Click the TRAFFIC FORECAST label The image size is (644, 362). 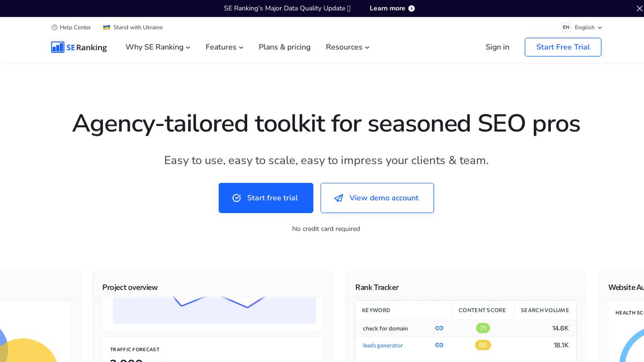134,350
